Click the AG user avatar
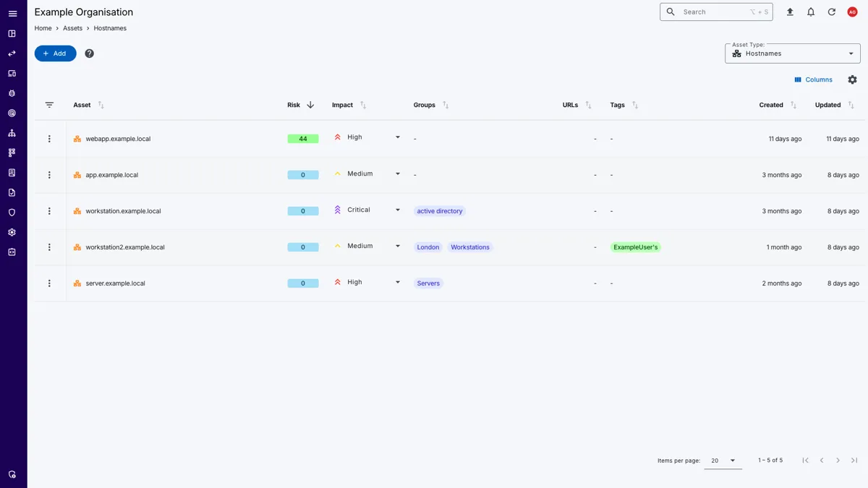This screenshot has height=488, width=868. click(852, 12)
